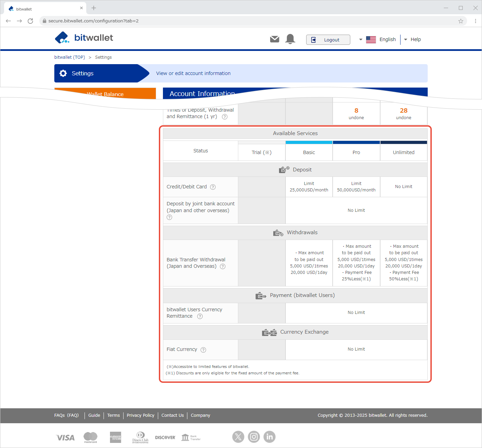Open the Privacy Policy footer link
The height and width of the screenshot is (448, 482).
(141, 415)
